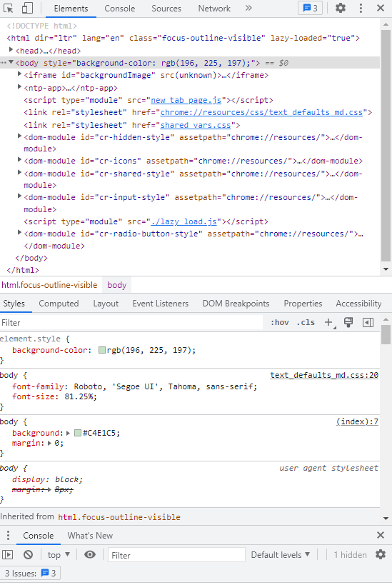Expand the background shorthand property
392x585 pixels.
click(69, 433)
